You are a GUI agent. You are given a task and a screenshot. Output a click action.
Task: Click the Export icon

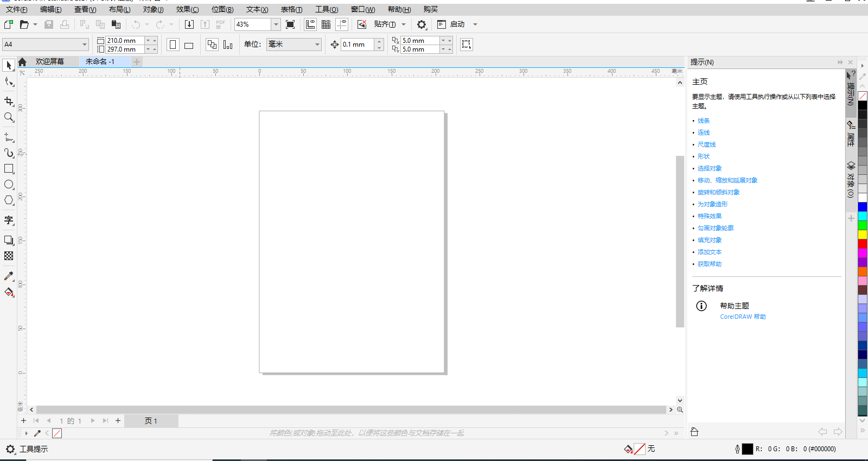(205, 24)
